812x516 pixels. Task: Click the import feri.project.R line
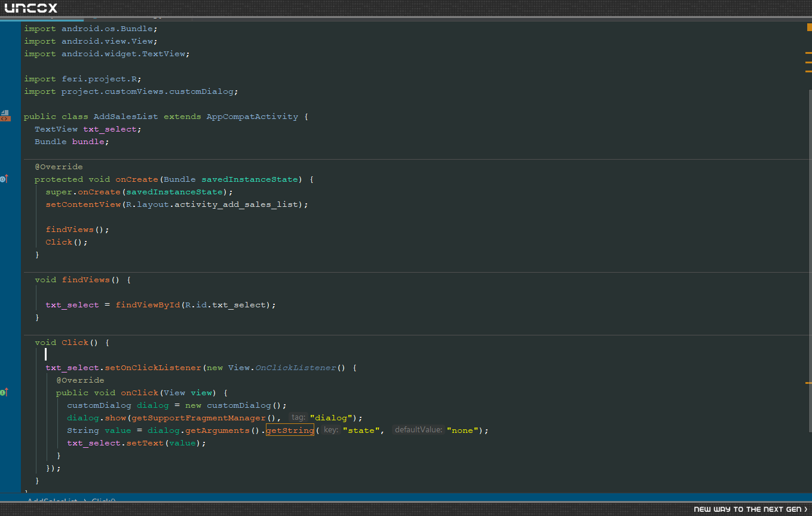point(83,79)
